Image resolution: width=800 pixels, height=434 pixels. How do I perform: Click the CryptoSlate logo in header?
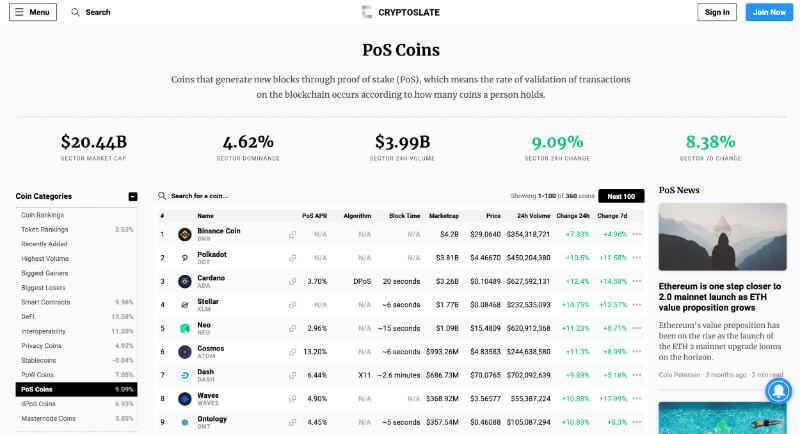pyautogui.click(x=400, y=12)
